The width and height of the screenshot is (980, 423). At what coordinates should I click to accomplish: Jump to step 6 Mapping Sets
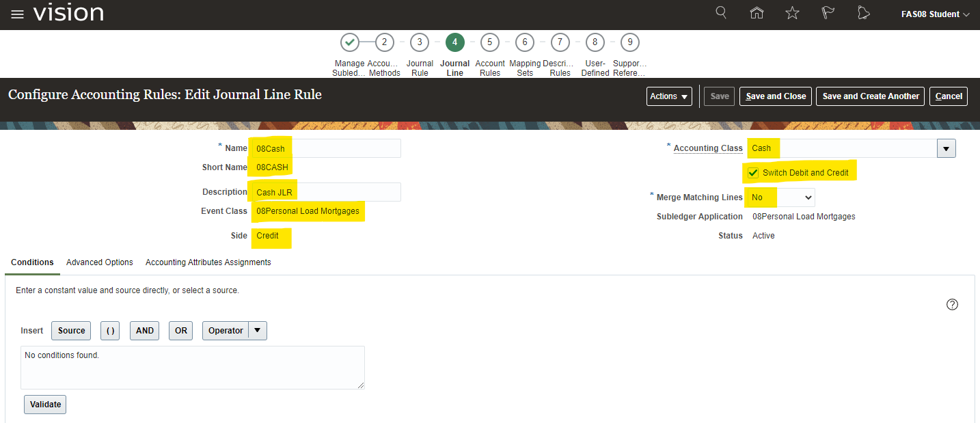click(524, 42)
